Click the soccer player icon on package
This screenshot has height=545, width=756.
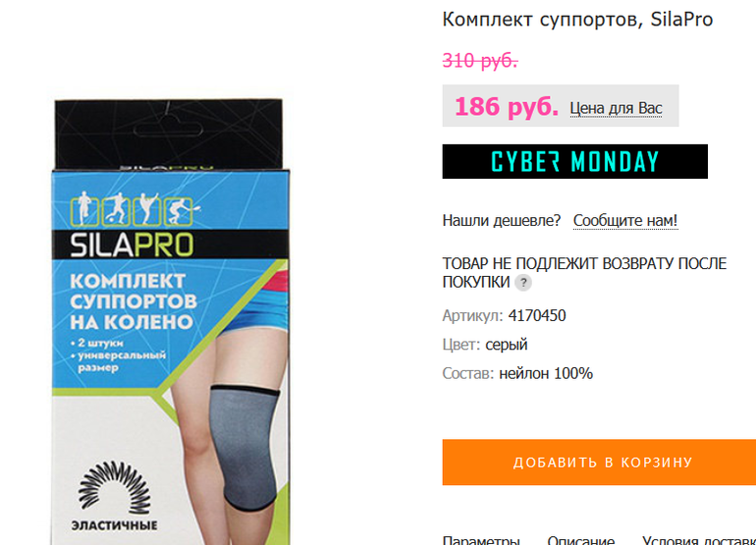[116, 209]
